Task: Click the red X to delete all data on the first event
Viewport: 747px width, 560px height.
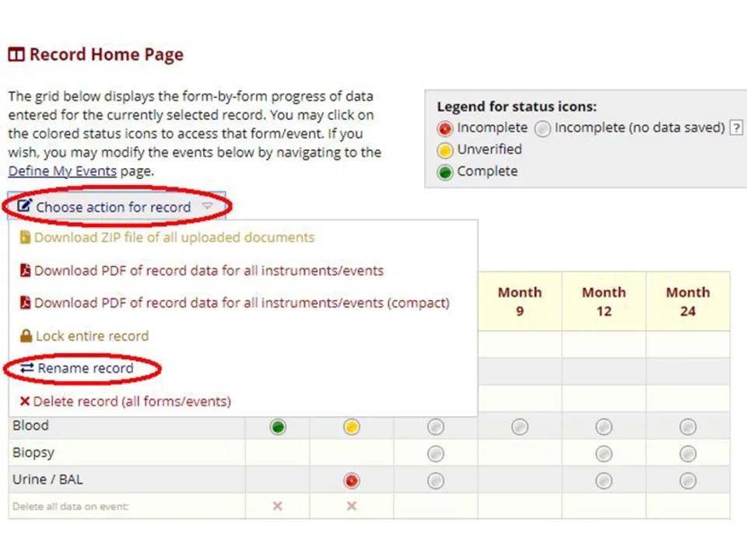Action: (278, 506)
